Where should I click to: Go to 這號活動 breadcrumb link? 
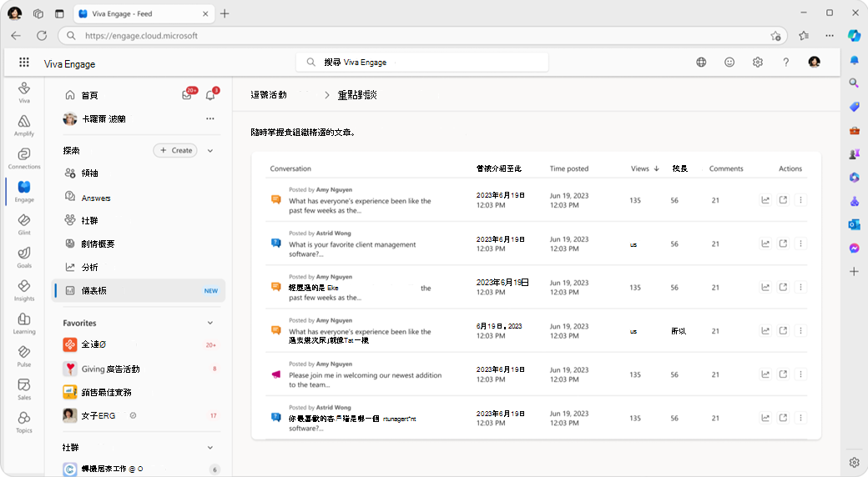(269, 94)
